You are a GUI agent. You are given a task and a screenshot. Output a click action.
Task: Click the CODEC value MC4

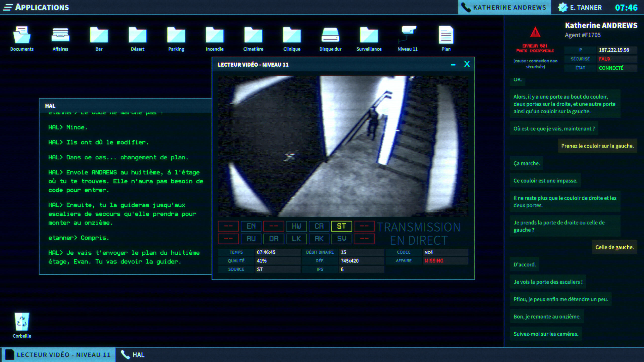pyautogui.click(x=445, y=252)
